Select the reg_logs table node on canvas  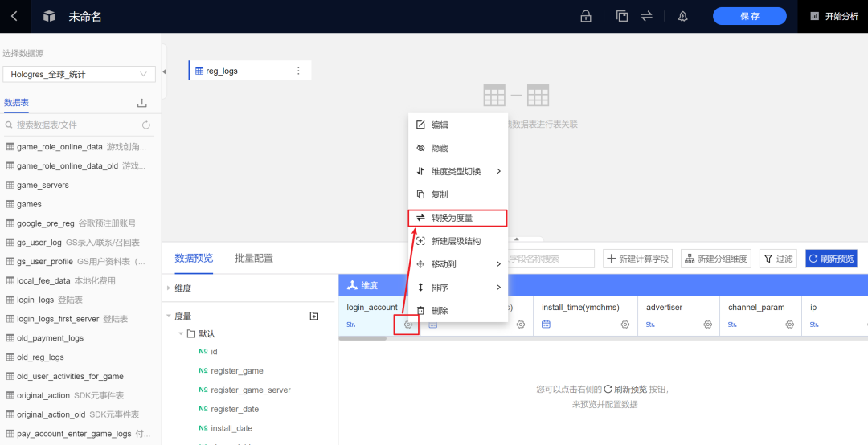pyautogui.click(x=249, y=71)
